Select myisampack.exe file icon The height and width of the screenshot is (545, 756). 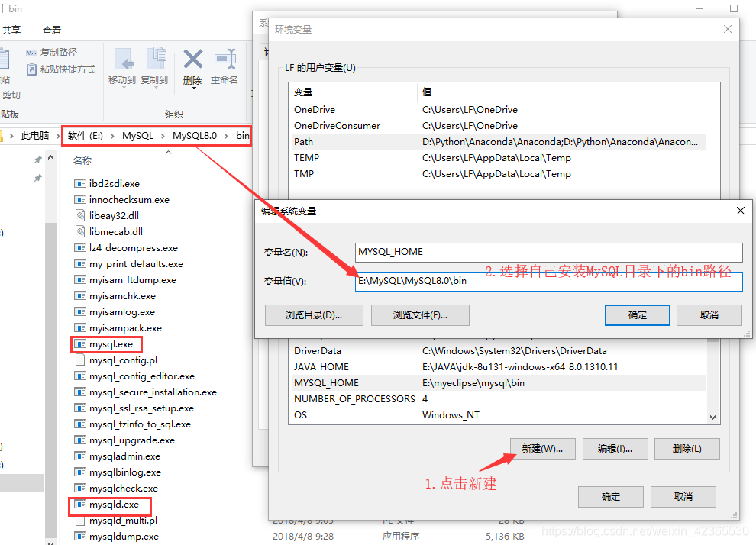tap(80, 327)
